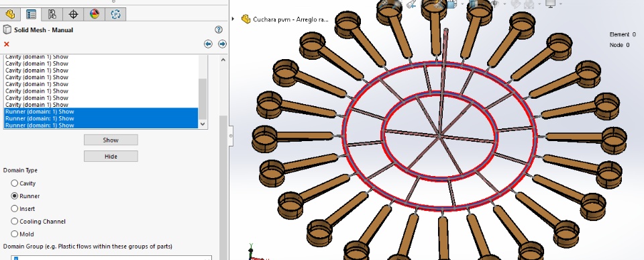Go to previous step with back arrow
Image resolution: width=644 pixels, height=260 pixels.
coord(208,44)
